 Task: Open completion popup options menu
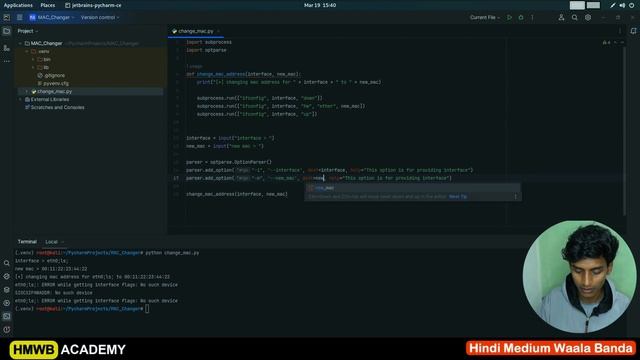click(516, 197)
